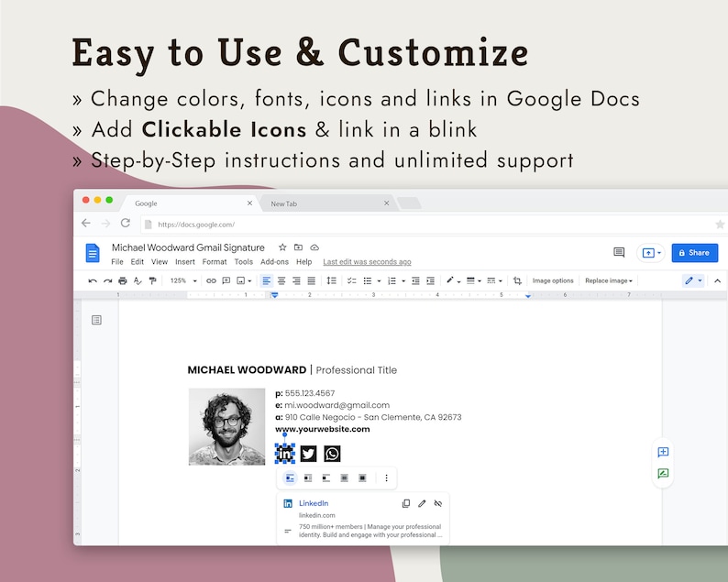The width and height of the screenshot is (728, 582).
Task: Click the document title text field
Action: click(x=188, y=247)
